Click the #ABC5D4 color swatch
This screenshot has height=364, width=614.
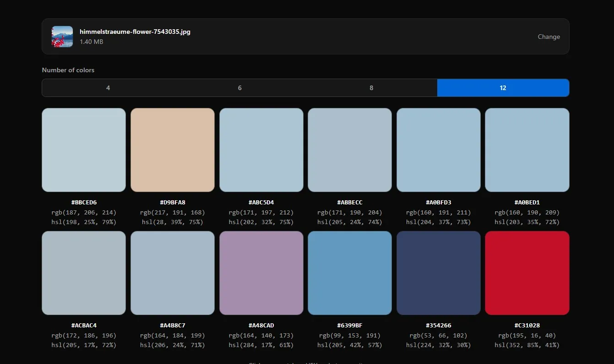(x=261, y=150)
